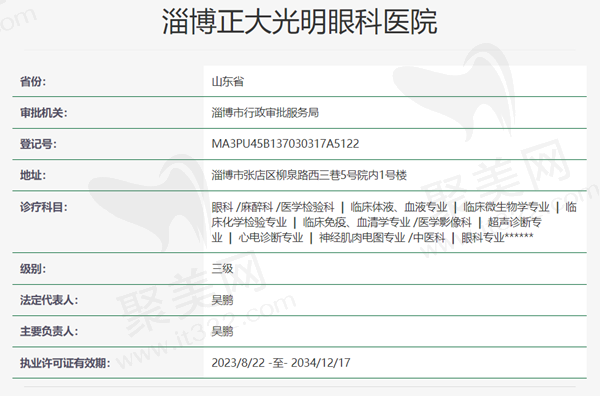
Task: Click 心电诊断专业 text
Action: (271, 238)
